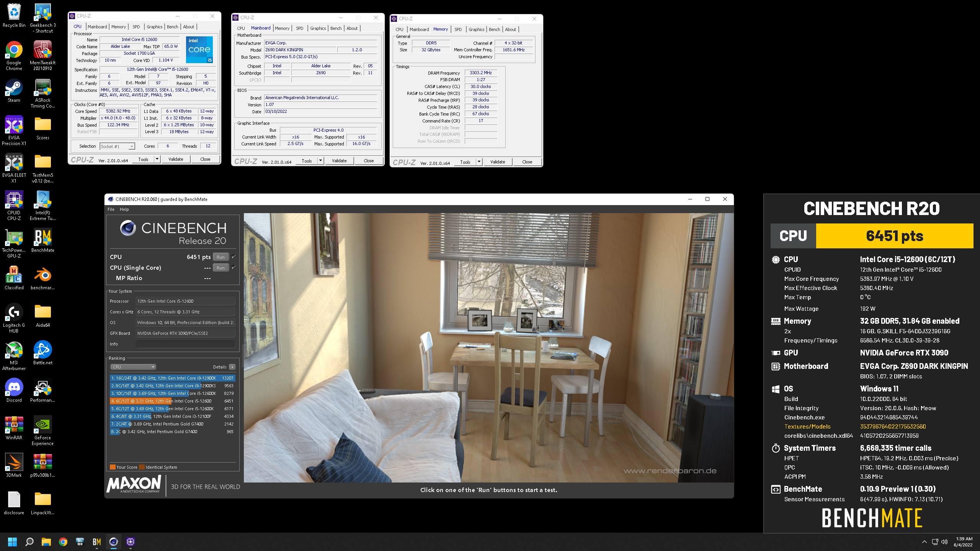Launch CPUID CPU-Z desktop icon
The image size is (980, 551).
click(x=14, y=205)
